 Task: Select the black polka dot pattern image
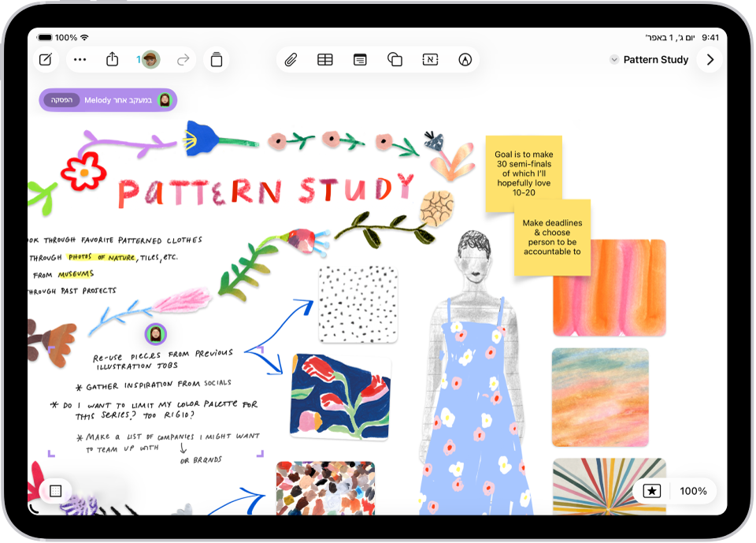[358, 304]
